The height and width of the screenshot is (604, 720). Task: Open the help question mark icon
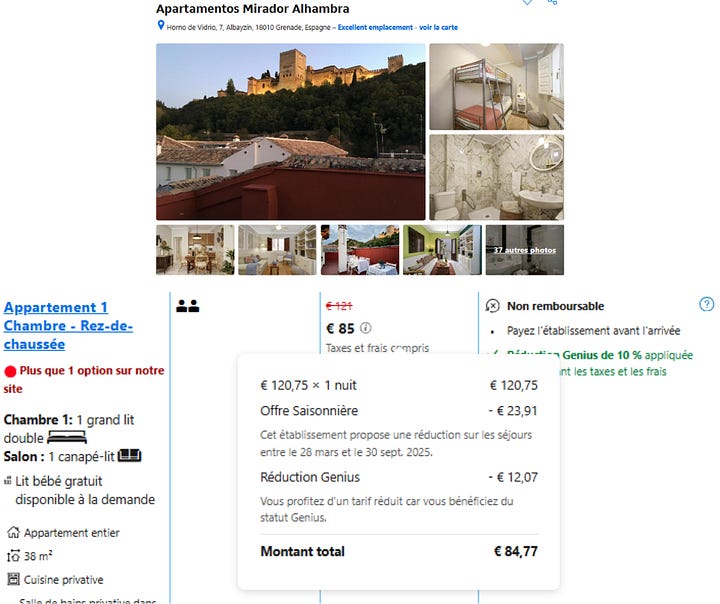coord(707,304)
